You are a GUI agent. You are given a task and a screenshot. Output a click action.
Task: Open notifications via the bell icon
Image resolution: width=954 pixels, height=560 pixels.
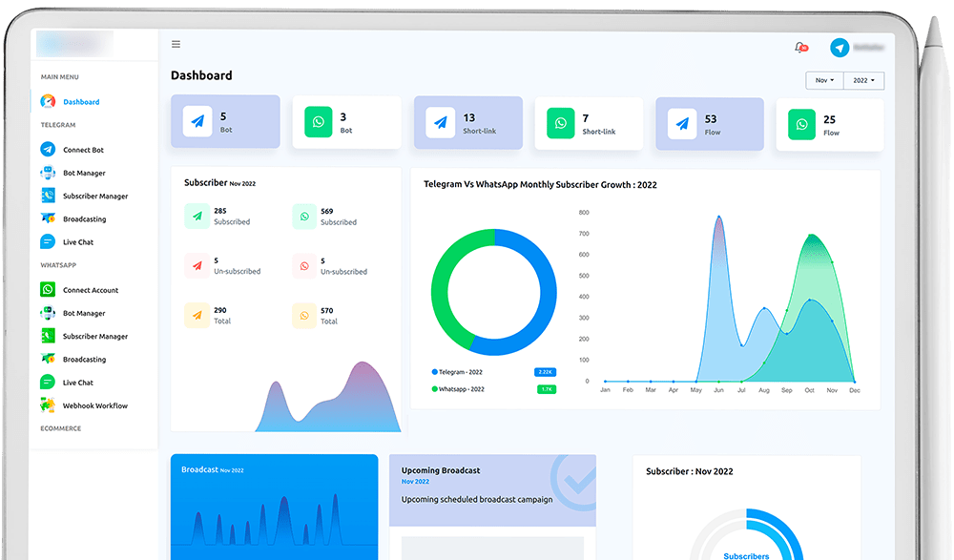799,46
